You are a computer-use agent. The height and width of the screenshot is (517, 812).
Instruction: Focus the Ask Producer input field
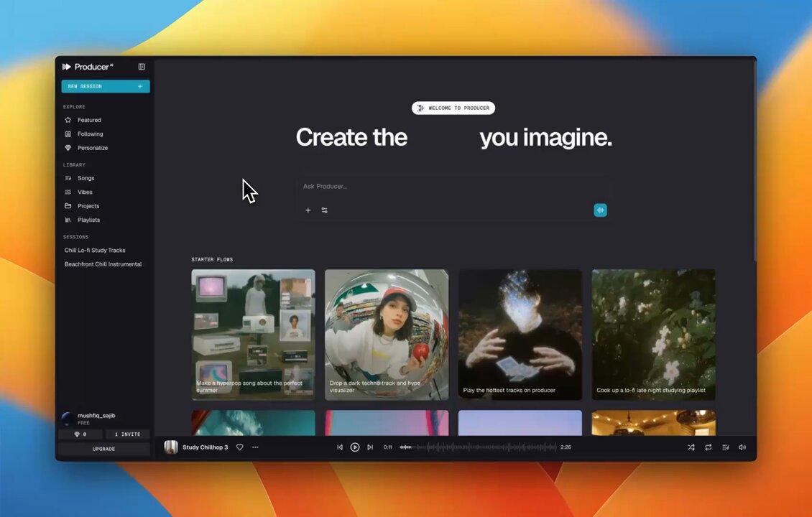(x=453, y=186)
